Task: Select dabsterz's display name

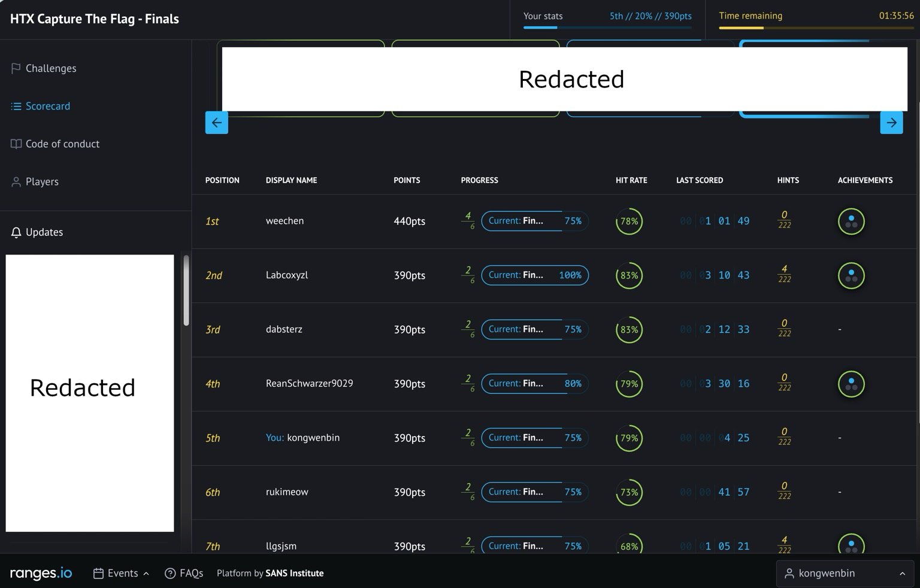Action: point(284,329)
